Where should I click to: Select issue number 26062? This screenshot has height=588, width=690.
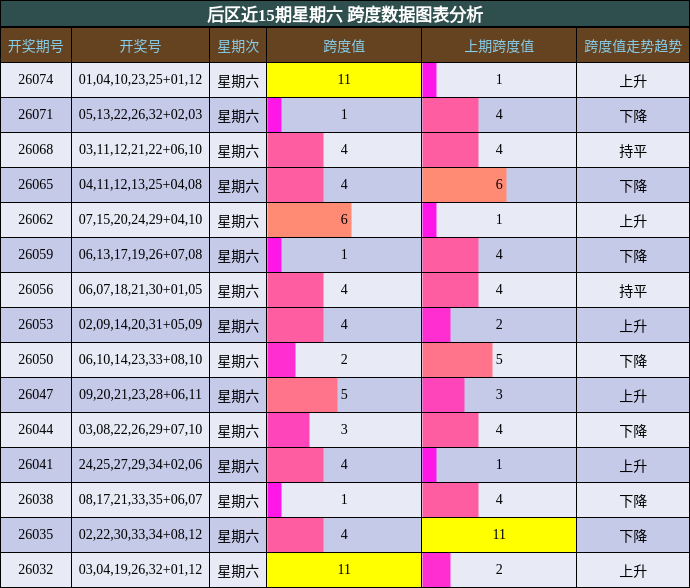point(36,220)
